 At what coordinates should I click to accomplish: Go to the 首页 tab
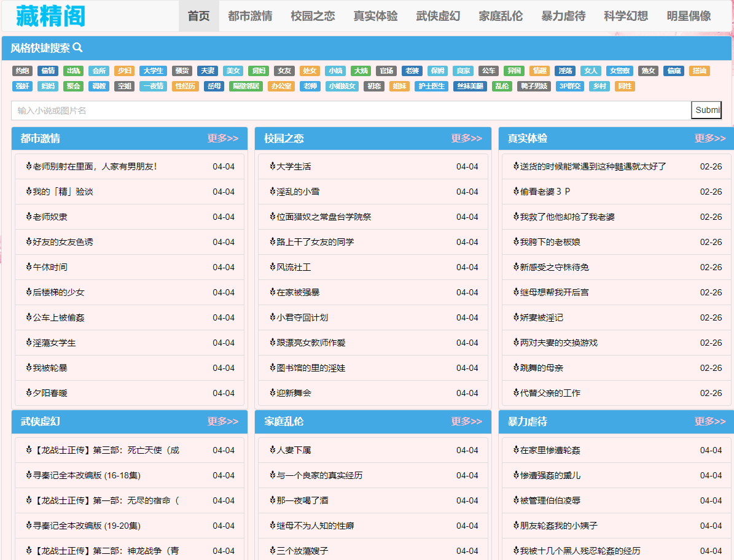tap(198, 16)
